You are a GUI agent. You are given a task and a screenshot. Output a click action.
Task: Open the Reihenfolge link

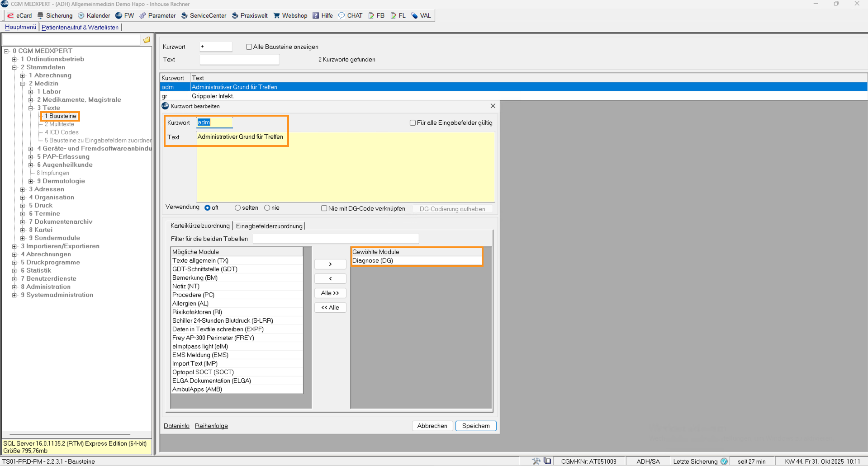(x=211, y=426)
